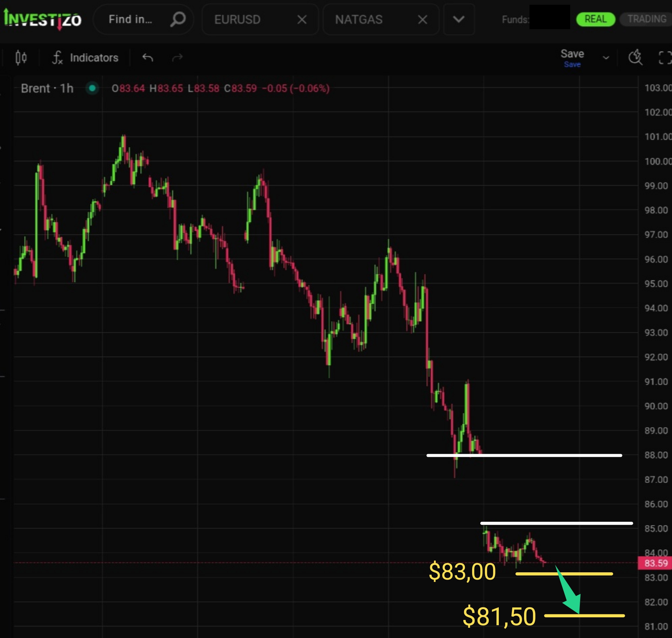This screenshot has width=672, height=638.
Task: Click the O83.64 open value
Action: coord(128,88)
